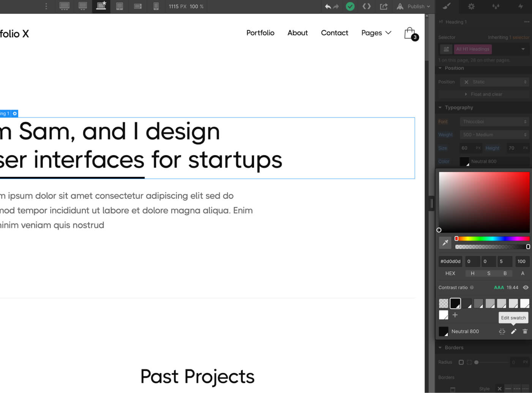Unlink the Neutral 800 swatch
This screenshot has width=532, height=393.
[x=502, y=331]
